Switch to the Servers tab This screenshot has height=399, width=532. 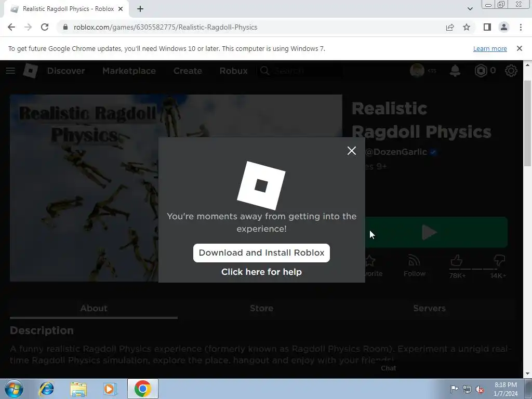pyautogui.click(x=429, y=308)
